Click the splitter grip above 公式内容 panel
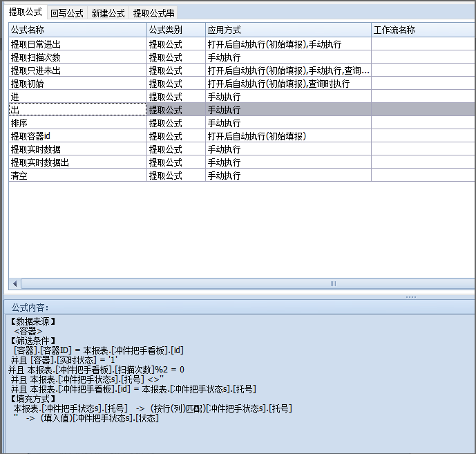This screenshot has width=476, height=454. (x=410, y=296)
